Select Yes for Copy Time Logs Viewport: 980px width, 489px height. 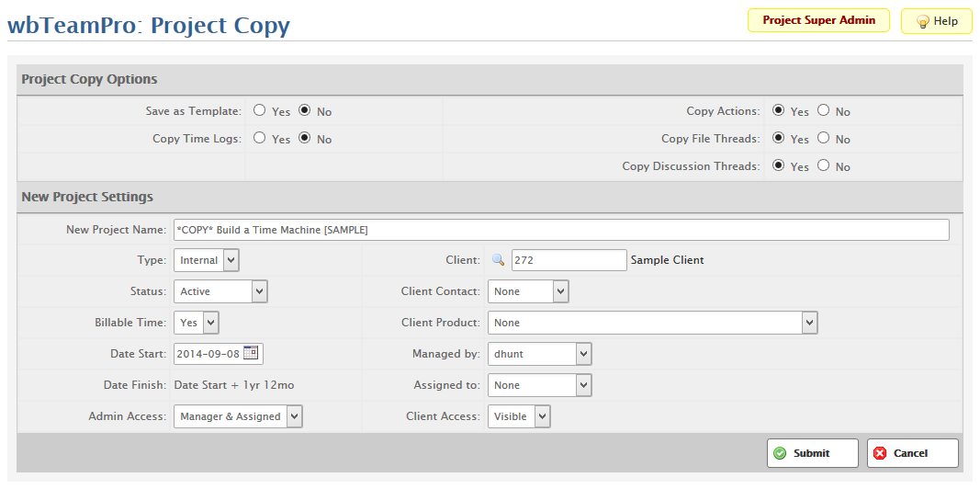[x=259, y=138]
